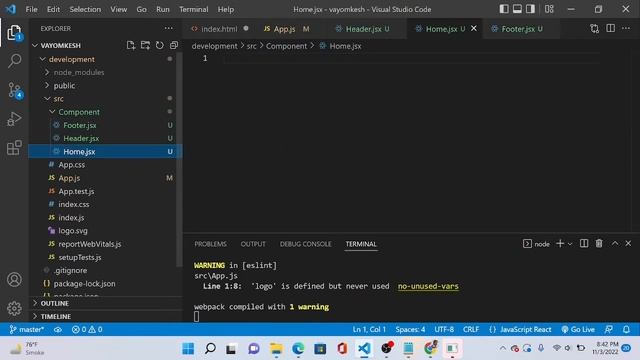Open explorer Views and More Actions menu
The width and height of the screenshot is (640, 360).
point(169,28)
